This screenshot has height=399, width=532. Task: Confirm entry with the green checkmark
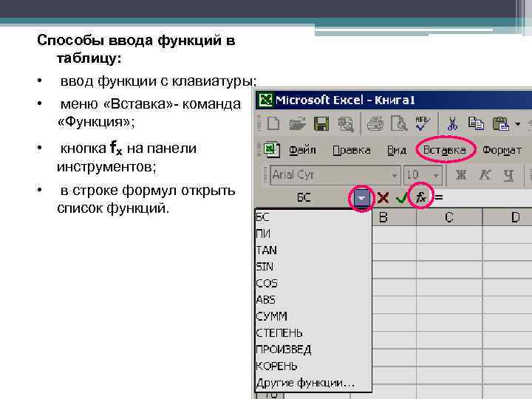coord(402,198)
